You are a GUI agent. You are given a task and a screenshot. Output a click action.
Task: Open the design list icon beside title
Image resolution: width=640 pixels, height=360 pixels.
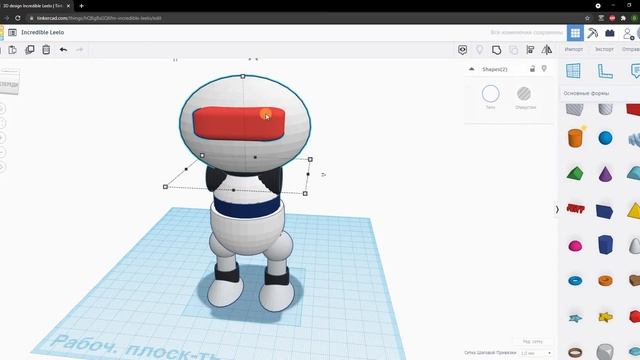pos(12,32)
